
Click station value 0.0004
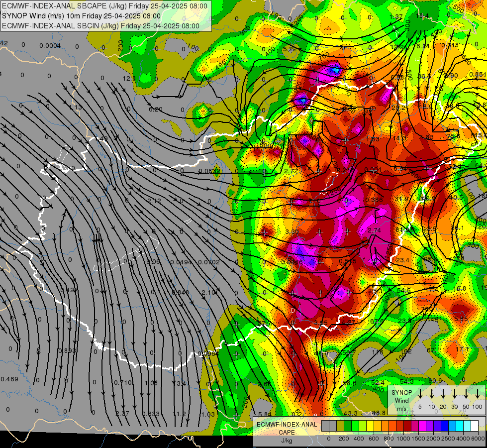pyautogui.click(x=50, y=46)
